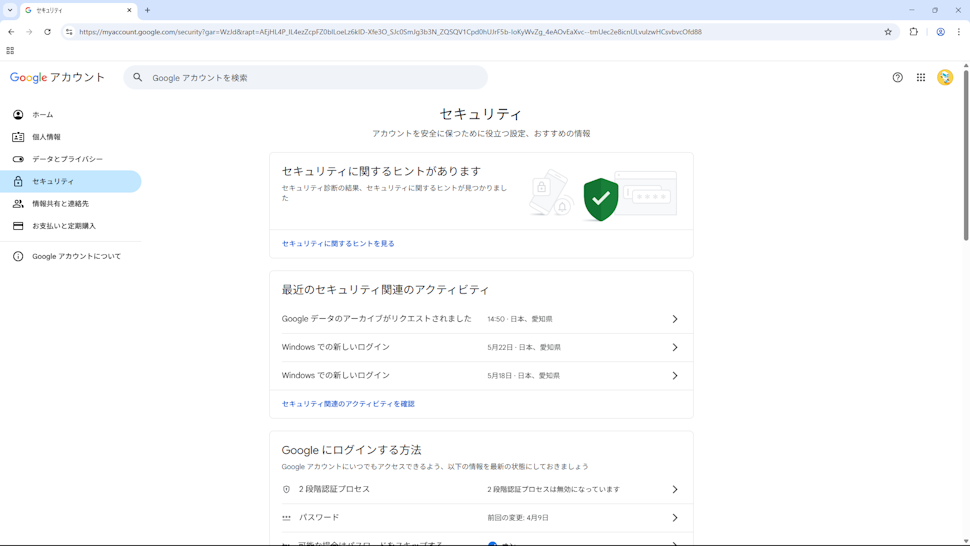The image size is (970, 546).
Task: Open お支払いと定期購入 in the sidebar
Action: [x=71, y=226]
